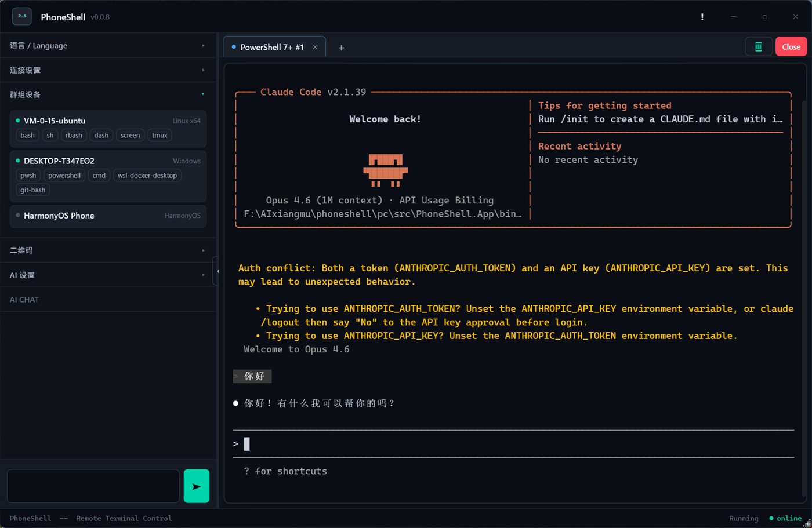Launch sh shell on VM-0-15-ubuntu
The height and width of the screenshot is (528, 812).
tap(50, 136)
